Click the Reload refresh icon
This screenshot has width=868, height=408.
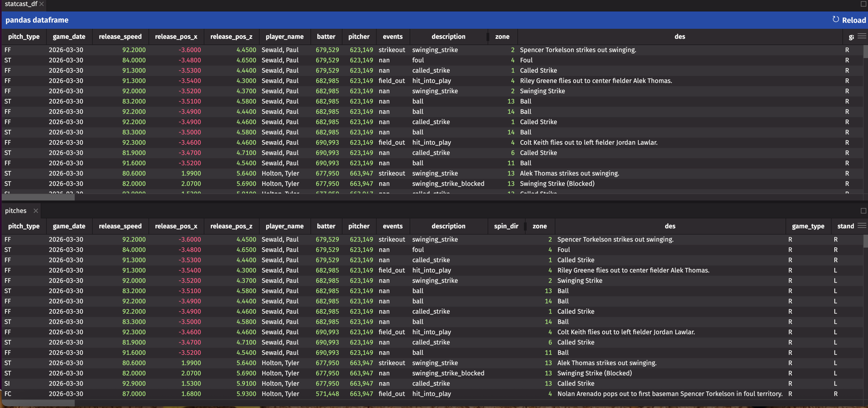tap(835, 19)
